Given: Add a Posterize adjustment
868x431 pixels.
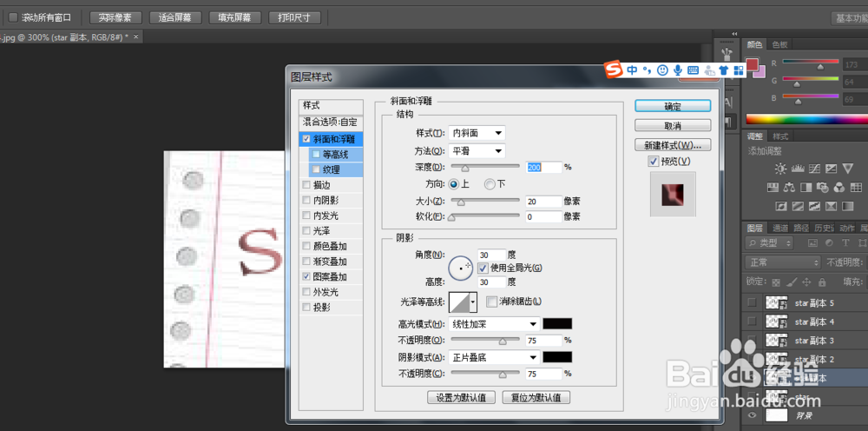Looking at the screenshot, I should pyautogui.click(x=798, y=206).
